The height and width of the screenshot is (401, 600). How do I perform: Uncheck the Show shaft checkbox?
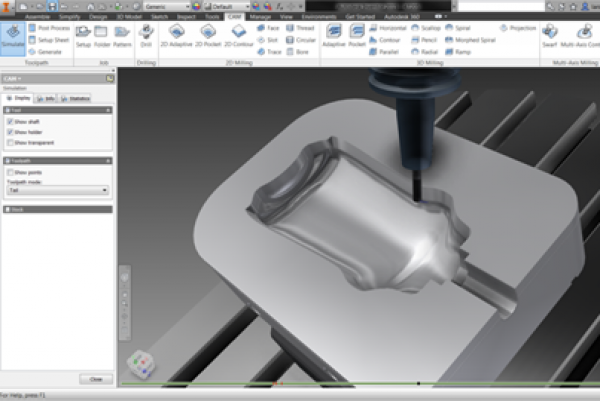(10, 122)
